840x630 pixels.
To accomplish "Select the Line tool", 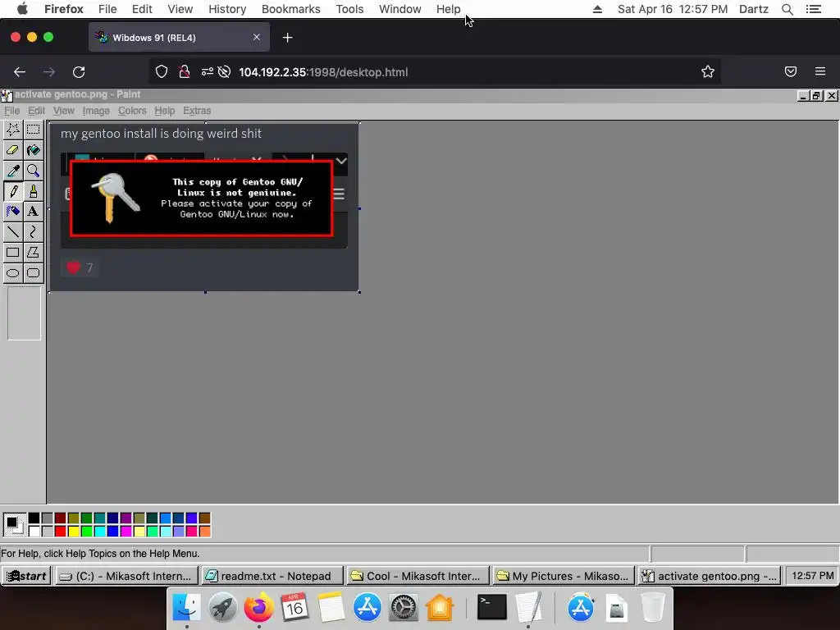I will click(x=13, y=232).
